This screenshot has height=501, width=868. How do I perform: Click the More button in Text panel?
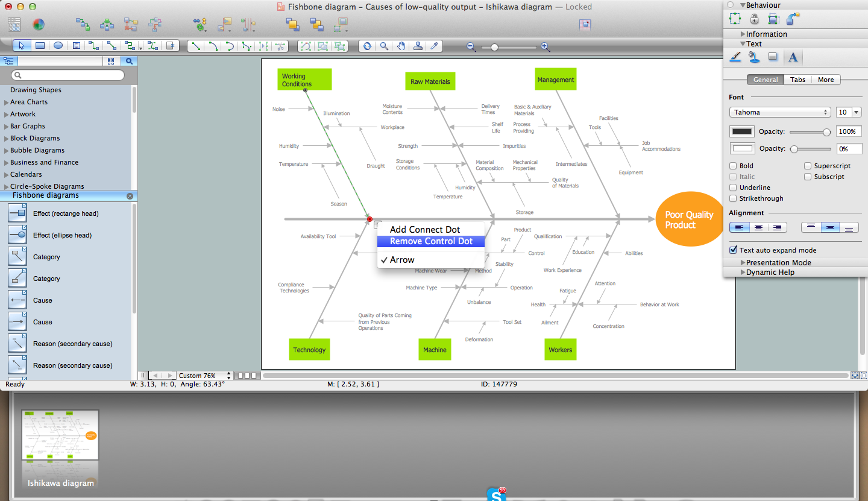tap(825, 80)
